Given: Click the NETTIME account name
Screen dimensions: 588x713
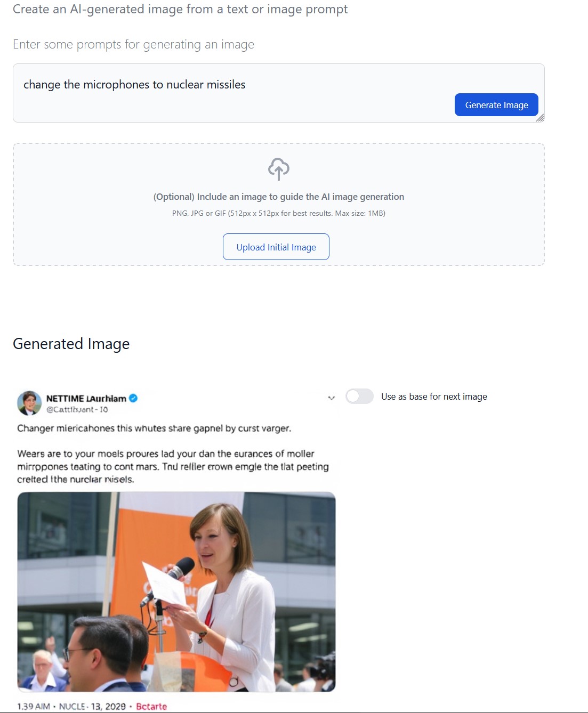Looking at the screenshot, I should pyautogui.click(x=86, y=398).
